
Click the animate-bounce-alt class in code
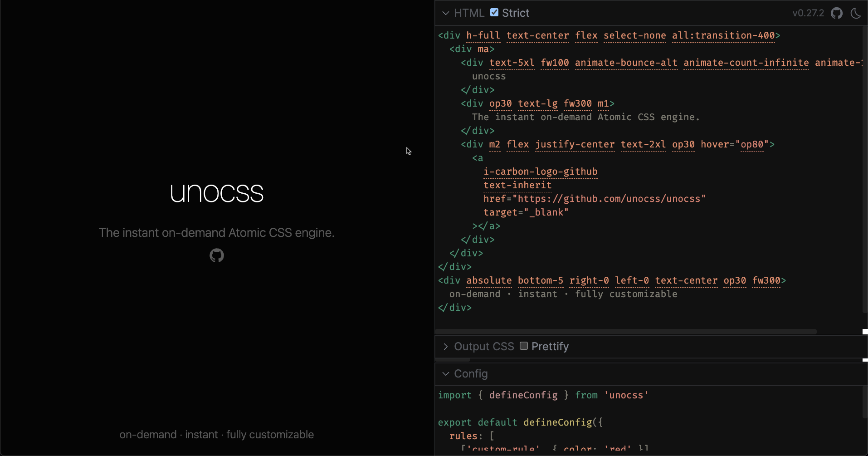coord(626,63)
